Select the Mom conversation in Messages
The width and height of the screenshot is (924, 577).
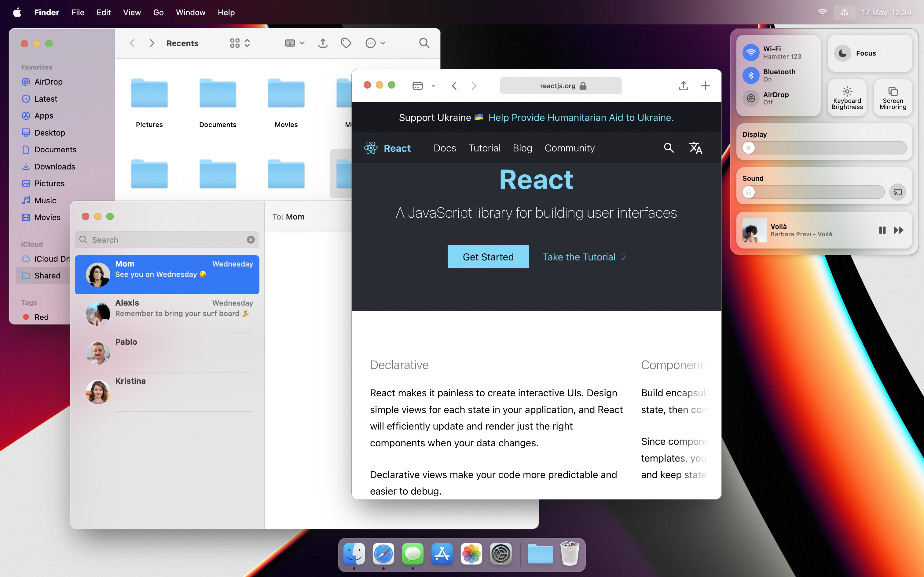167,274
